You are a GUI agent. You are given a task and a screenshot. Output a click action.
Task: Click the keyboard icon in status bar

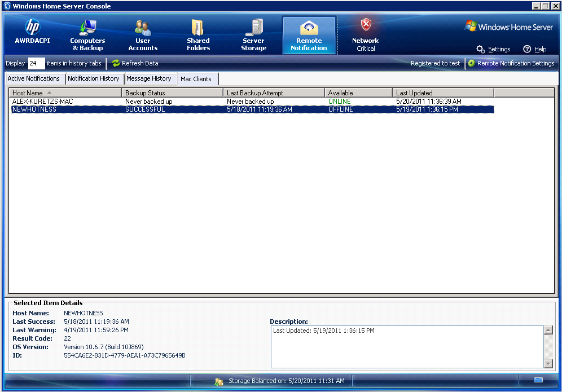tap(538, 381)
